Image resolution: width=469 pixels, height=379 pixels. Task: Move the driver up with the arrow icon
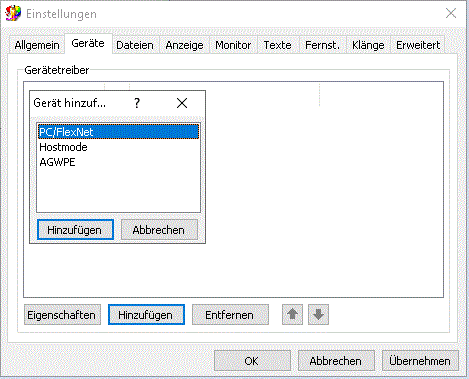292,314
